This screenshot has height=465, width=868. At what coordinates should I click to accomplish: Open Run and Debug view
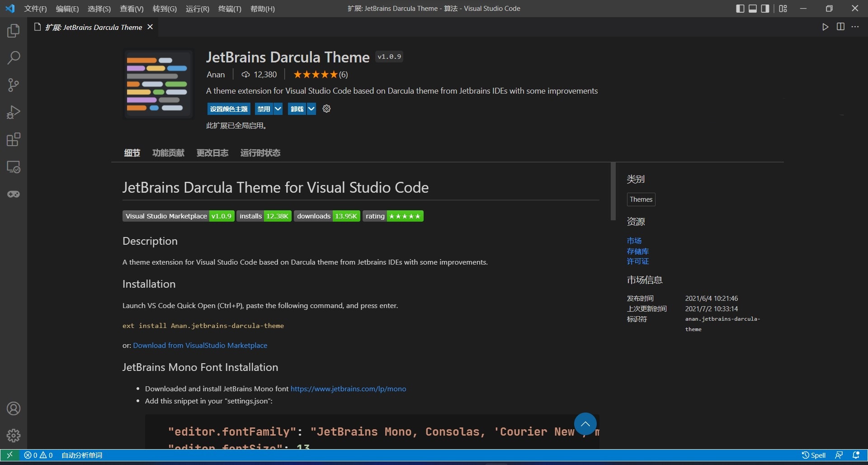click(13, 112)
